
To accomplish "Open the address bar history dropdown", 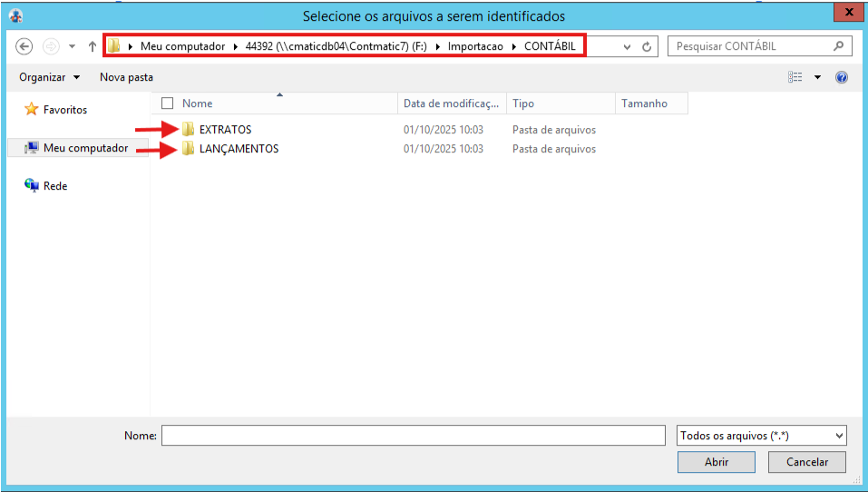I will click(627, 47).
